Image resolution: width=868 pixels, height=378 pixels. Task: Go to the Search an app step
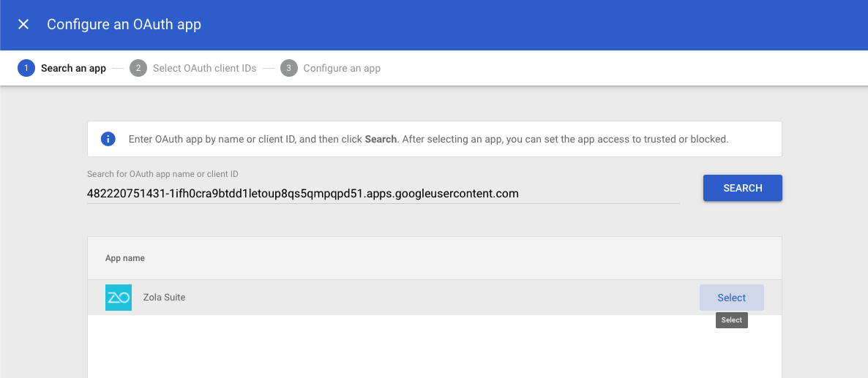(x=73, y=68)
